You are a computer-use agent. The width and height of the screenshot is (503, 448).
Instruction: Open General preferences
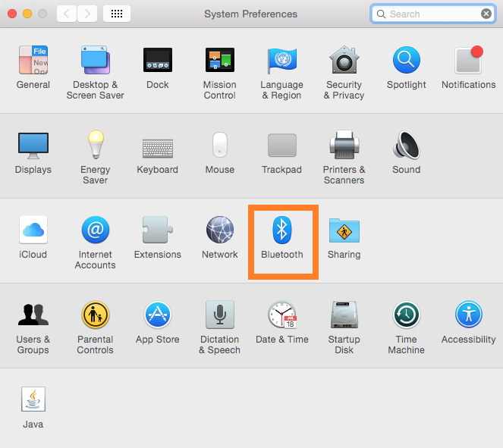[33, 60]
